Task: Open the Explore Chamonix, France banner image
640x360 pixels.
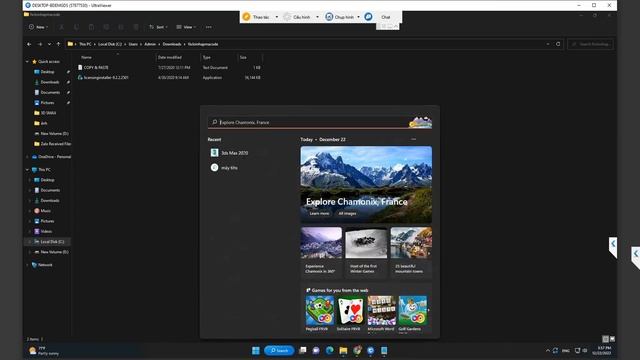Action: coord(366,184)
